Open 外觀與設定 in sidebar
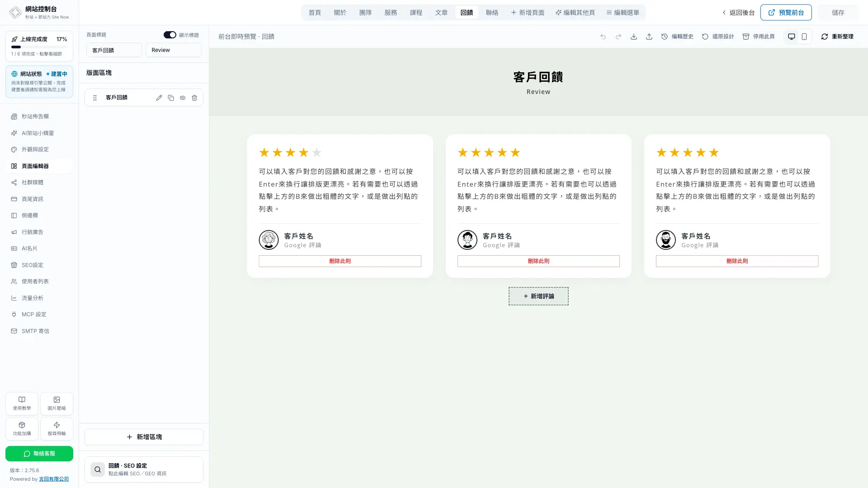The height and width of the screenshot is (488, 868). [39, 150]
